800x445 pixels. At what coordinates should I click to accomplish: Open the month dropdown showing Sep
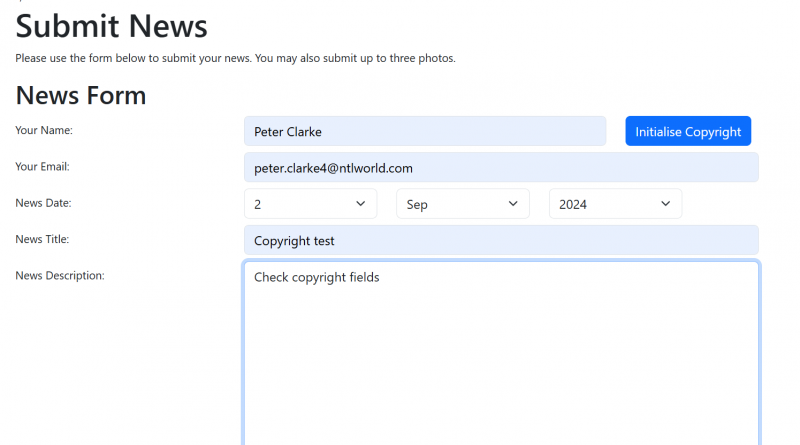463,204
